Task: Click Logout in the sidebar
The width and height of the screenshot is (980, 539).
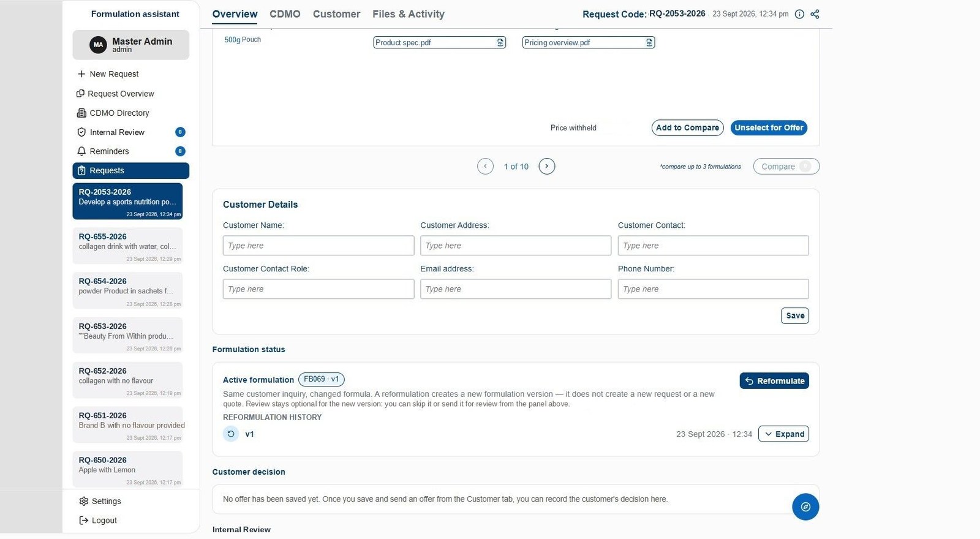Action: [98, 520]
